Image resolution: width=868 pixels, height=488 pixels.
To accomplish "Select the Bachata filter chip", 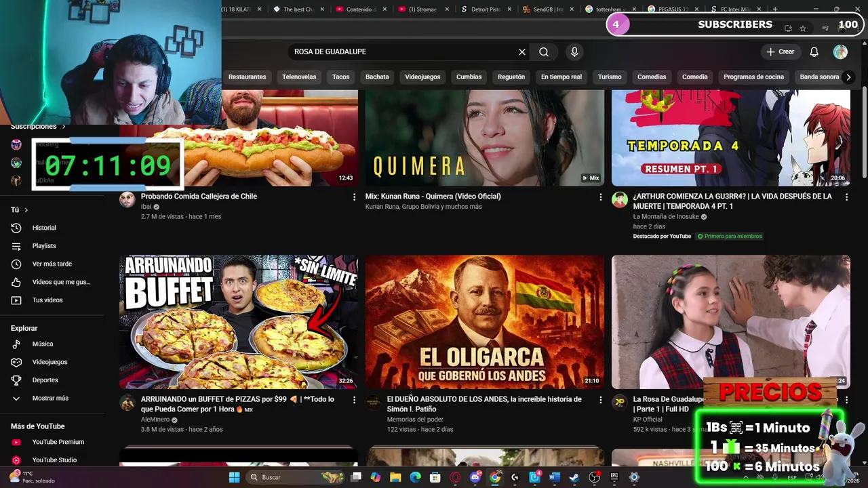I will pyautogui.click(x=377, y=77).
